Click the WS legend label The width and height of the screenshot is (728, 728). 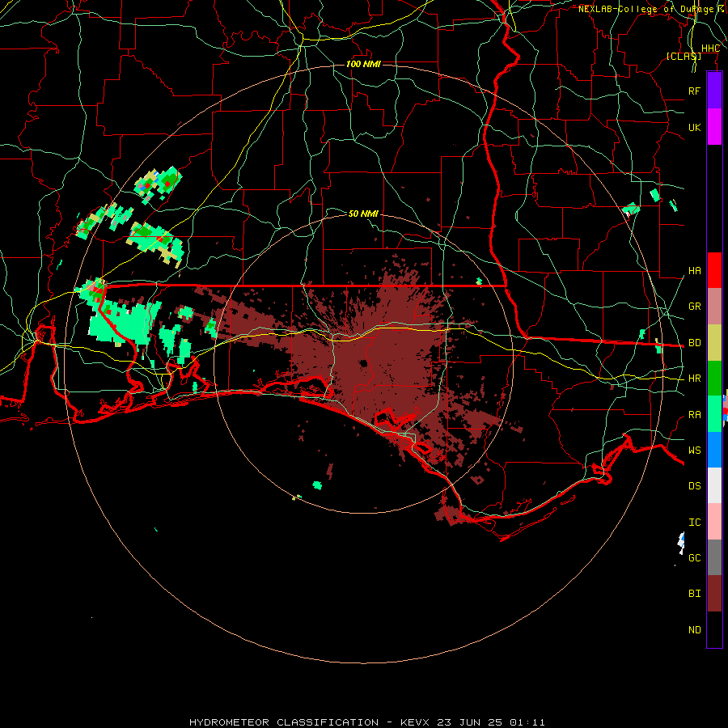tap(695, 451)
